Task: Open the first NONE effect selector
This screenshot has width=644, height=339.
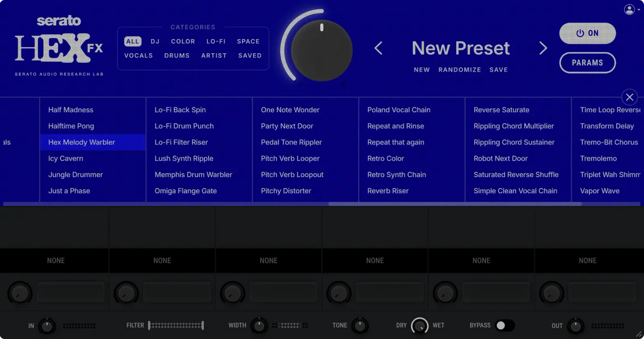Action: tap(56, 261)
